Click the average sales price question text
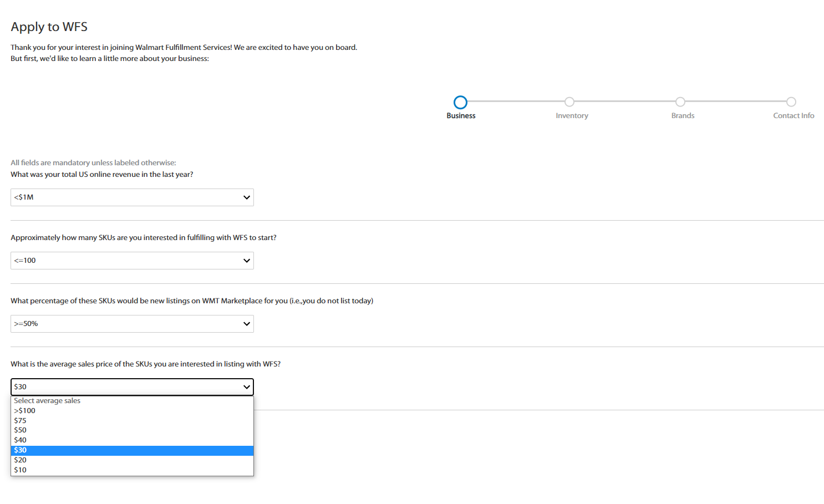This screenshot has width=824, height=504. pos(145,364)
